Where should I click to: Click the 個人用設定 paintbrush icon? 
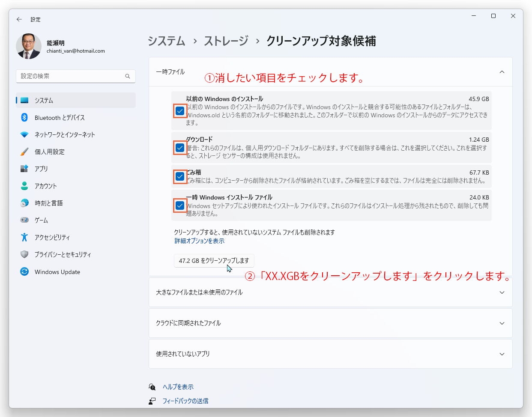click(24, 152)
